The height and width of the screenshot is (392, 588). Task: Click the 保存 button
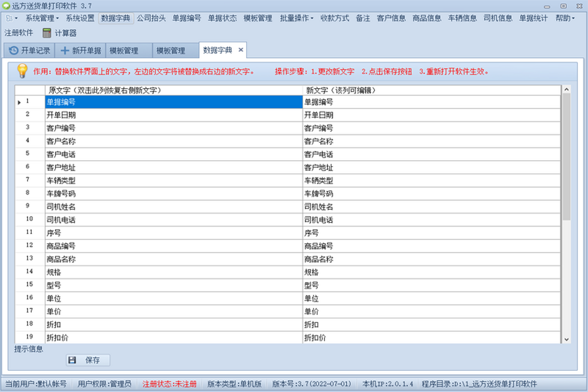coord(88,360)
